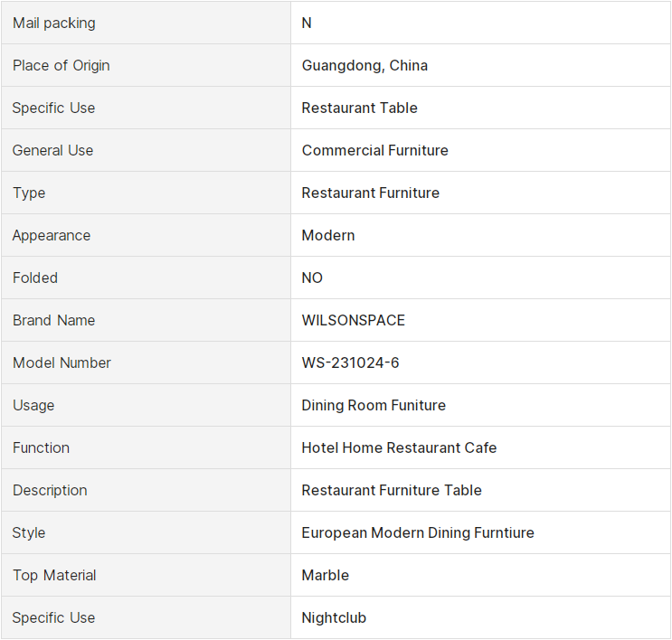Select the 'Marble' top material value
Screen dimensions: 672x640
(x=325, y=575)
